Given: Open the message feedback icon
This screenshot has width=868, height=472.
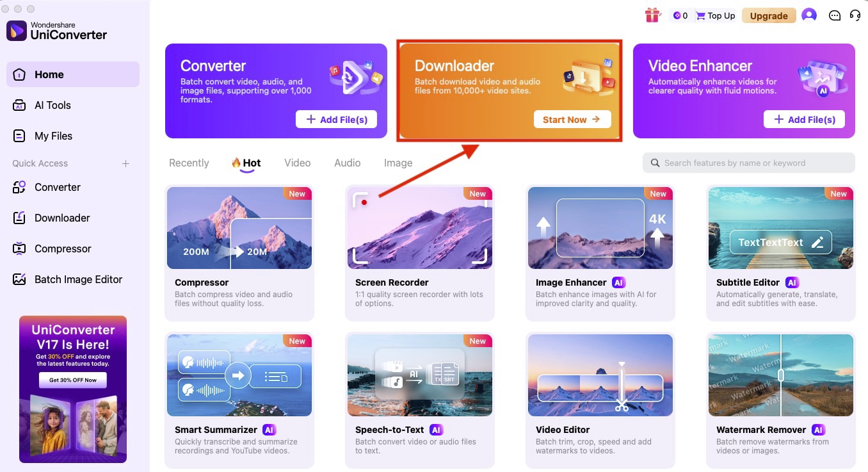Looking at the screenshot, I should coord(834,15).
